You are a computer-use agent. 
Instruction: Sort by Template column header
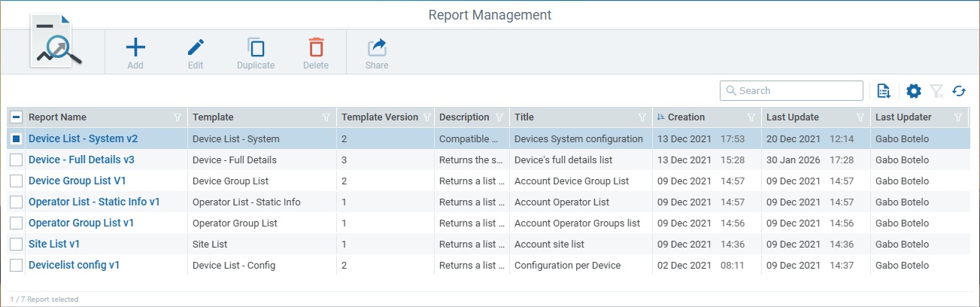pyautogui.click(x=213, y=117)
